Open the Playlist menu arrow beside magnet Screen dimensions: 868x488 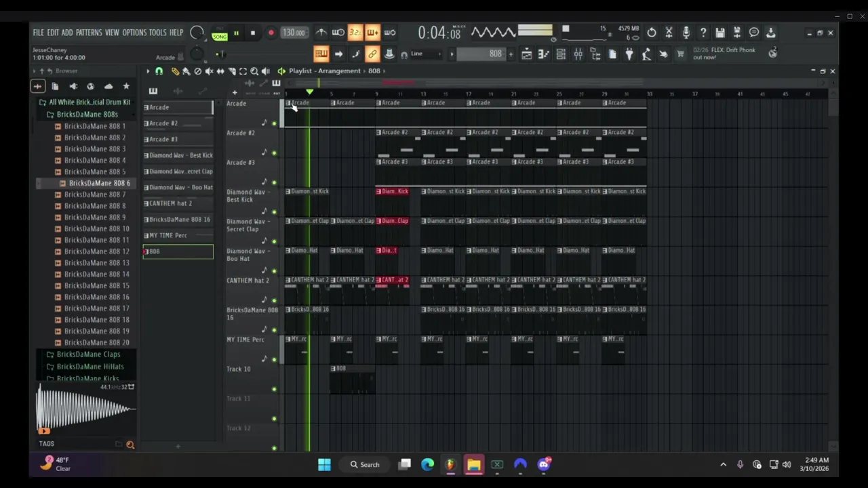(147, 71)
